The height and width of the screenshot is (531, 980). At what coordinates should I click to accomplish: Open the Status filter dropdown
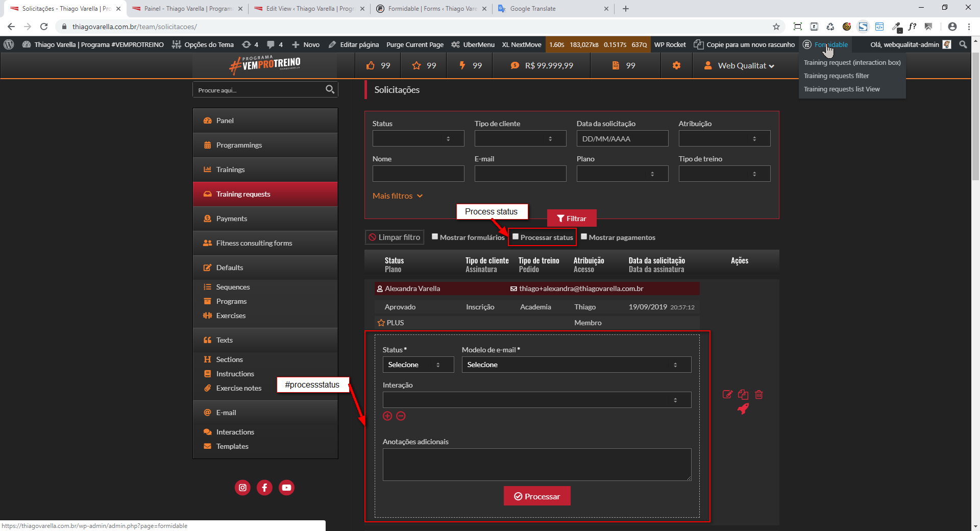pyautogui.click(x=418, y=138)
